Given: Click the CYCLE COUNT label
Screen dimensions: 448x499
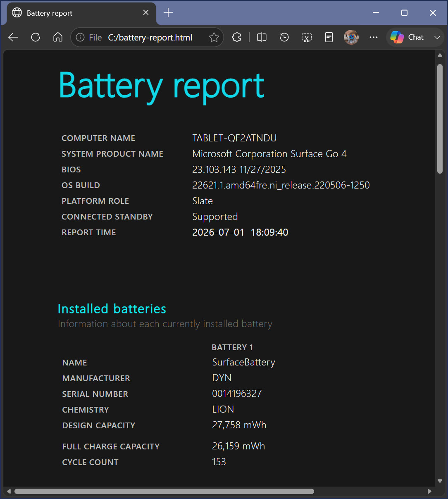Looking at the screenshot, I should (90, 462).
